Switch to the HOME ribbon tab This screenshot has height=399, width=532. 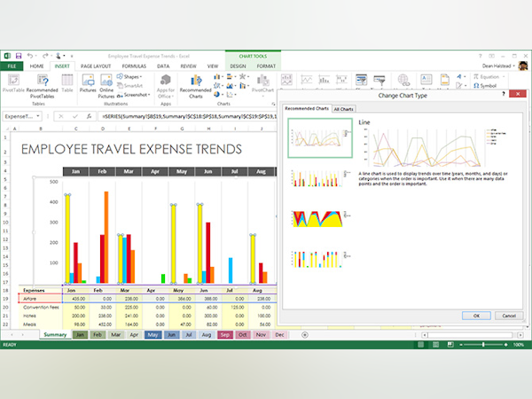click(x=36, y=66)
